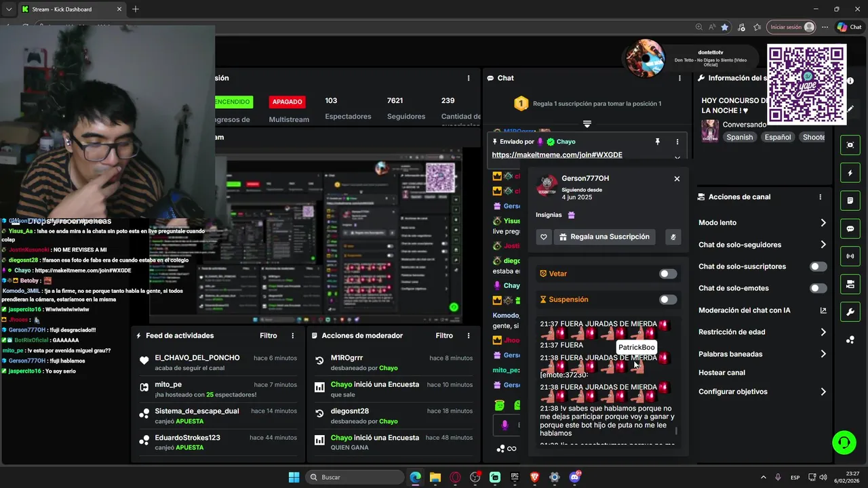
Task: Click Hostear canal option
Action: [722, 373]
